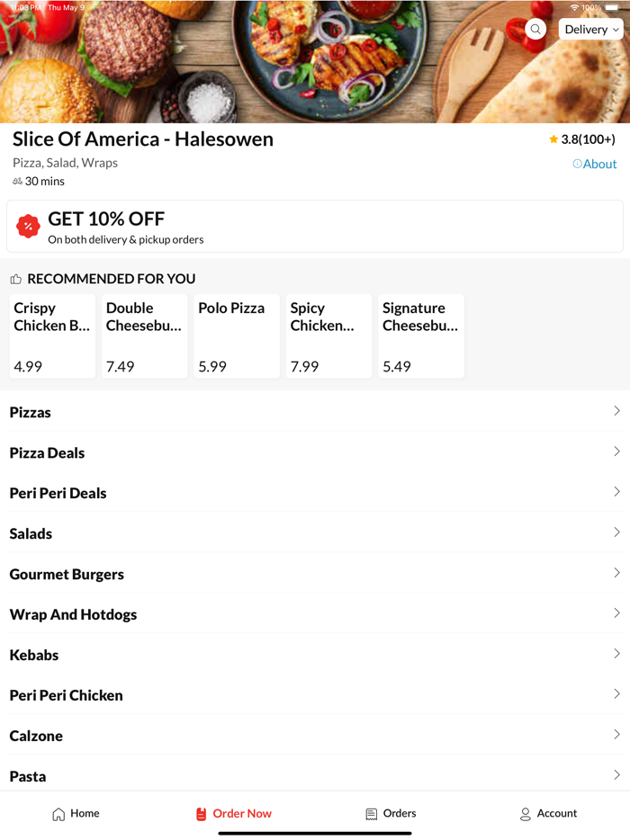630x840 pixels.
Task: Select the Account icon
Action: point(524,813)
